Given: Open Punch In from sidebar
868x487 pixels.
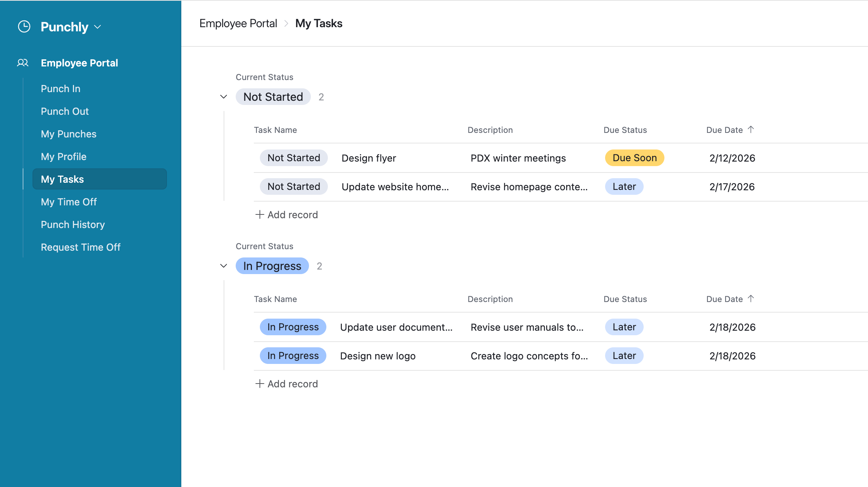Looking at the screenshot, I should point(60,89).
